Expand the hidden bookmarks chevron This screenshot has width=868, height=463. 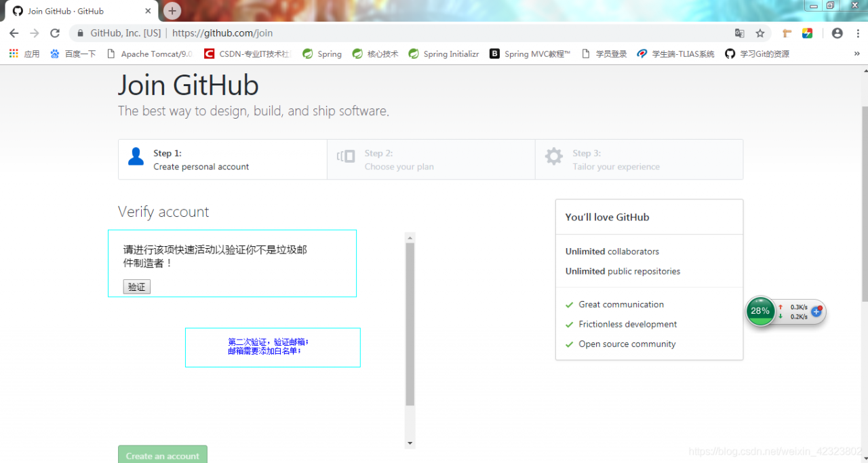856,54
